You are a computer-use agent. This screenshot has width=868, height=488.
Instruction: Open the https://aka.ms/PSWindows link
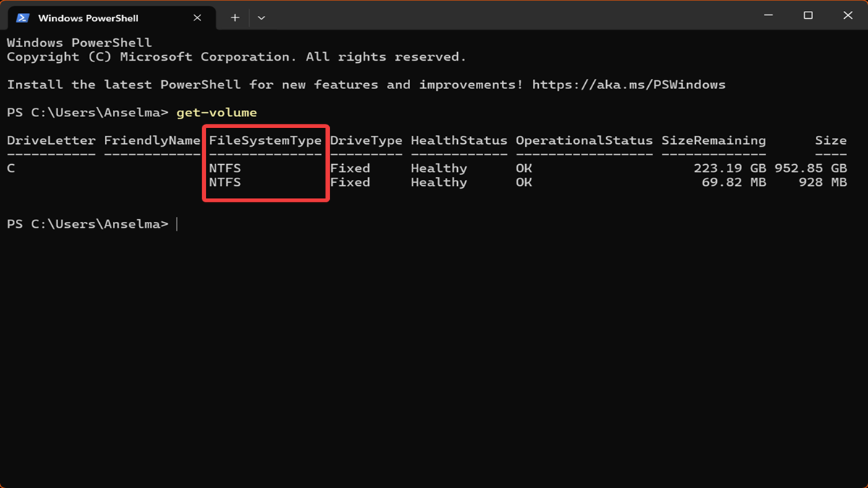point(628,85)
